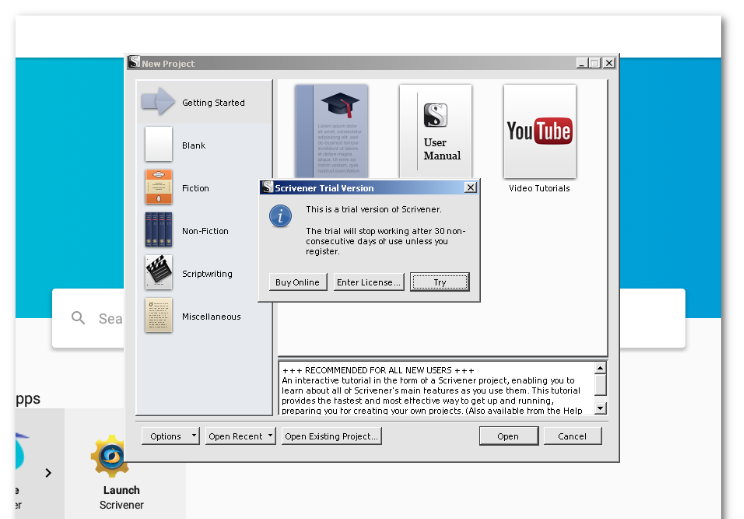744x519 pixels.
Task: Select the Miscellaneous category label
Action: [211, 316]
